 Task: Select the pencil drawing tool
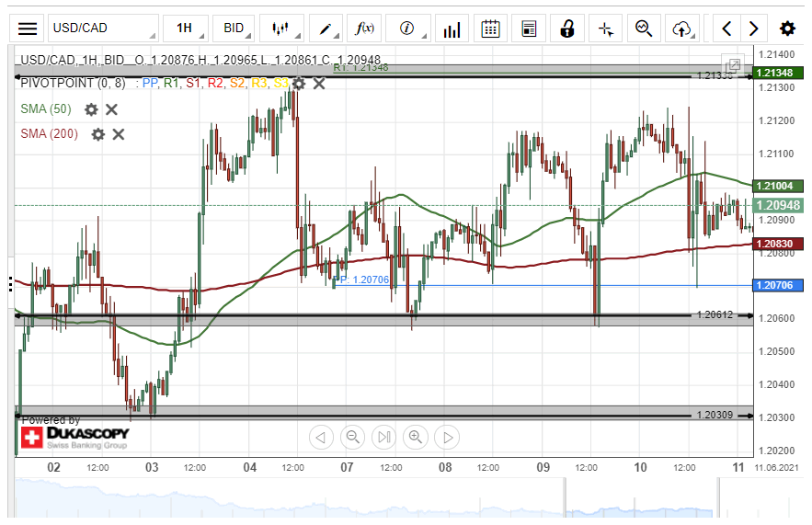pos(326,28)
